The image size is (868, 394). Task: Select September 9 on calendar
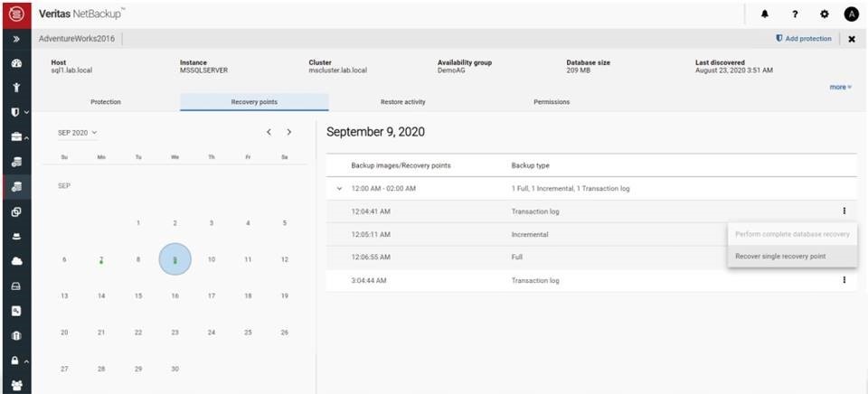pyautogui.click(x=175, y=259)
